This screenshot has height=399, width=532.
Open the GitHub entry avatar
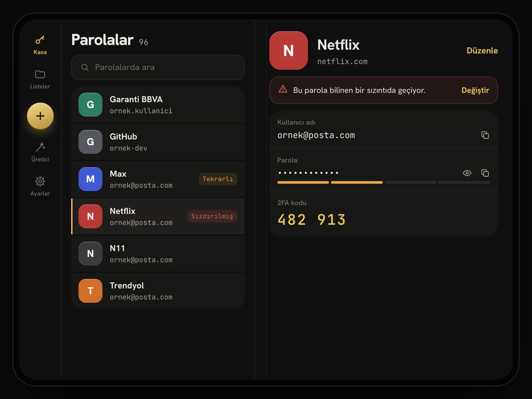[x=90, y=142]
